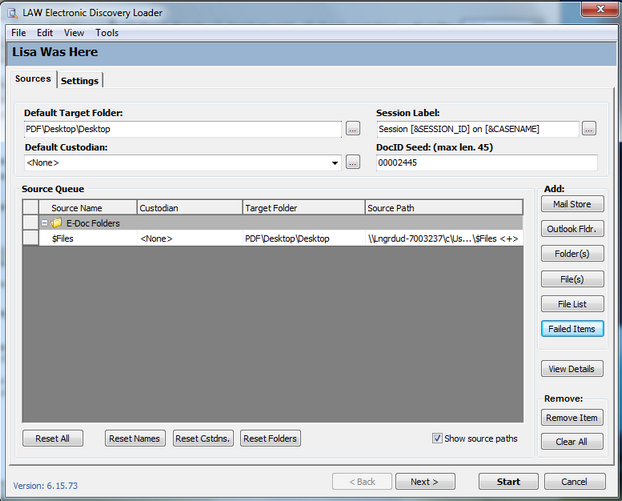
Task: Click the <None> custodian cell for $Files
Action: 190,239
